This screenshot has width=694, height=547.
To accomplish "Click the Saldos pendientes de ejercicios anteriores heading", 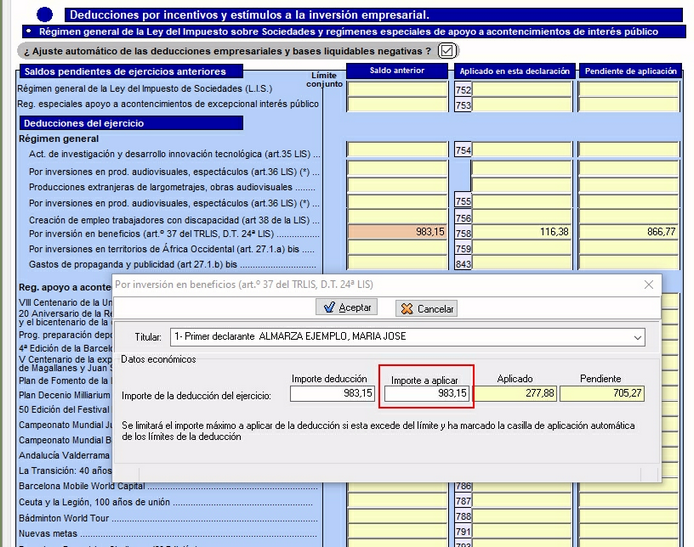I will [x=131, y=71].
